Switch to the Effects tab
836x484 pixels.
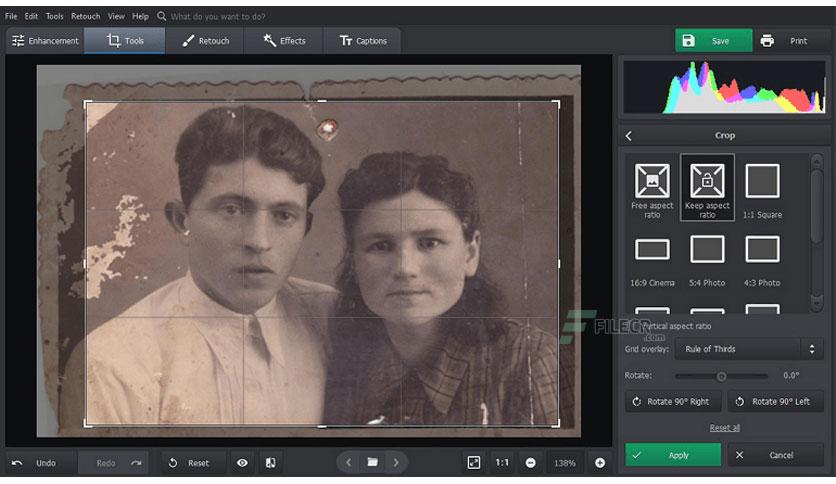pos(284,41)
